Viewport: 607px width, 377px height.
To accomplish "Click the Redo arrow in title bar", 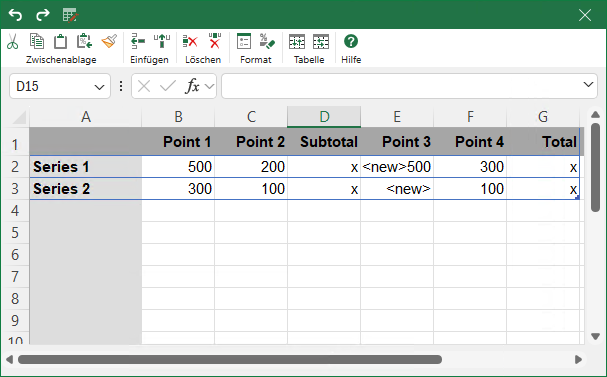I will tap(43, 15).
